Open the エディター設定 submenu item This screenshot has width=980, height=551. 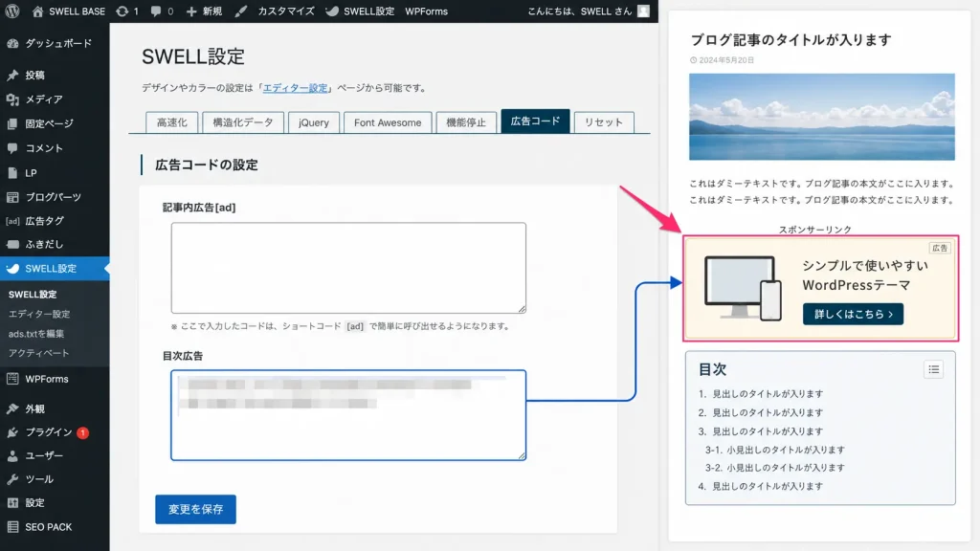pos(38,314)
